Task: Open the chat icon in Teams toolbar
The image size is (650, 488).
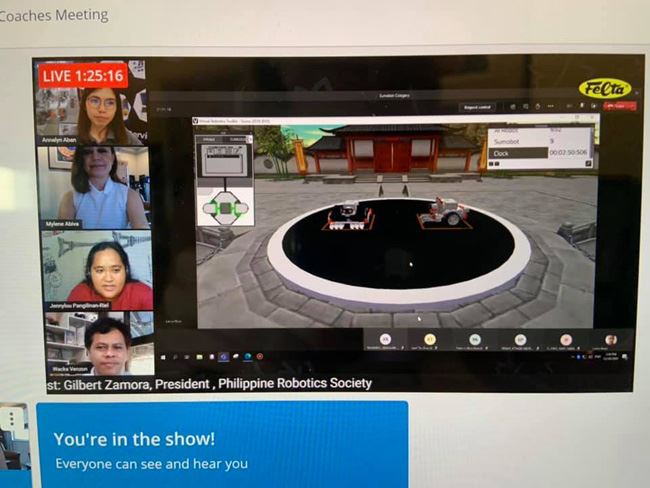Action: click(x=525, y=107)
